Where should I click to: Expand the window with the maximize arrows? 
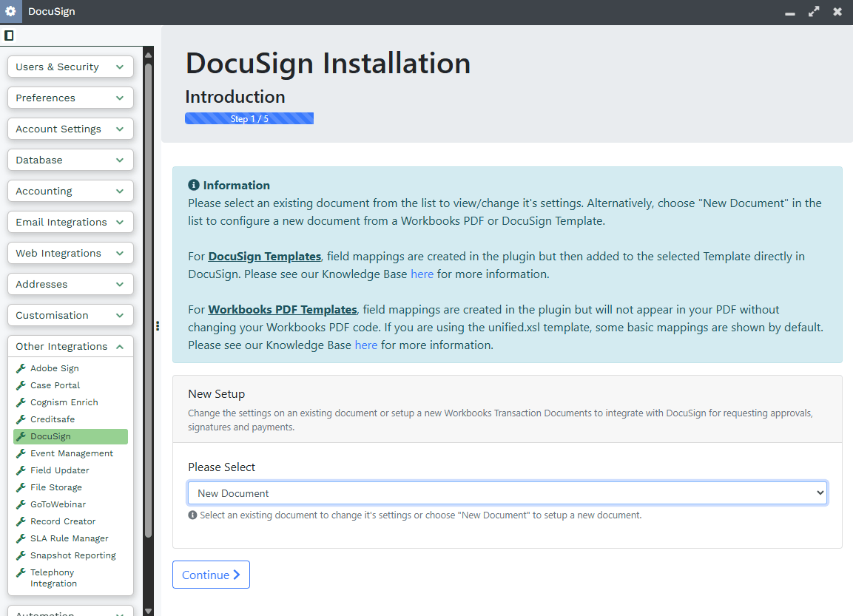pyautogui.click(x=814, y=11)
